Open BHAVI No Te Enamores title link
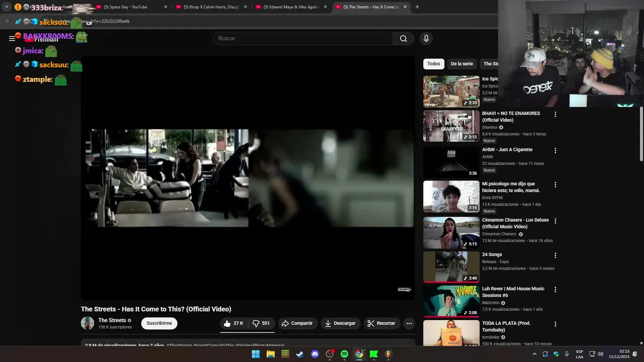Viewport: 644px width, 362px height. point(511,117)
